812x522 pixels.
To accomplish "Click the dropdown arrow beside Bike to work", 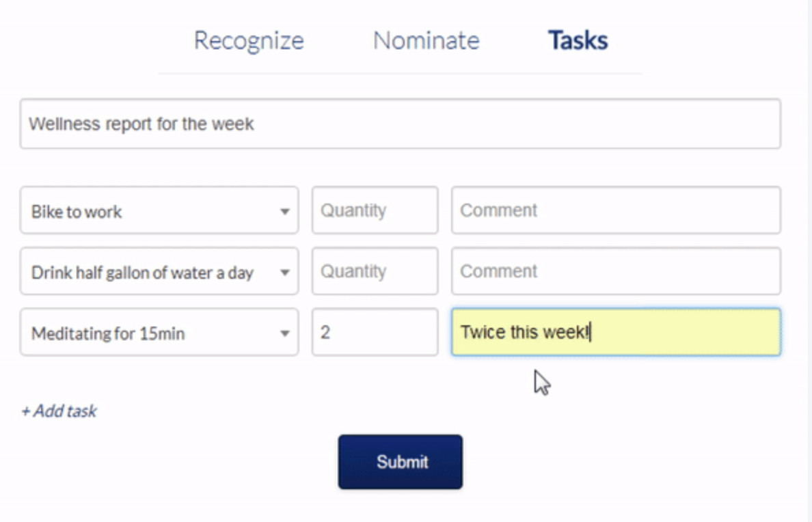I will (285, 211).
